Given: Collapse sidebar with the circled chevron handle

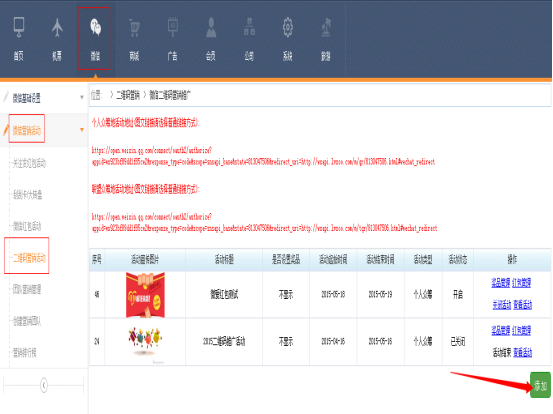Looking at the screenshot, I should 44,385.
